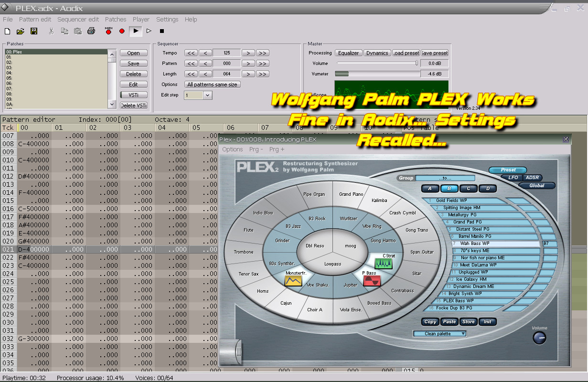Open a file with the folder icon

(20, 31)
